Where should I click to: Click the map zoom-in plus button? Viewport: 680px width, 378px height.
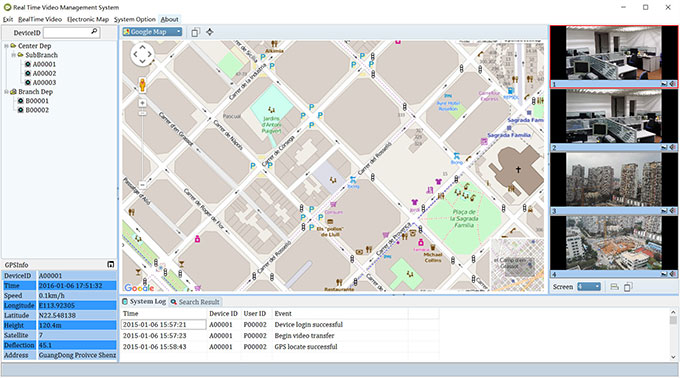click(142, 103)
